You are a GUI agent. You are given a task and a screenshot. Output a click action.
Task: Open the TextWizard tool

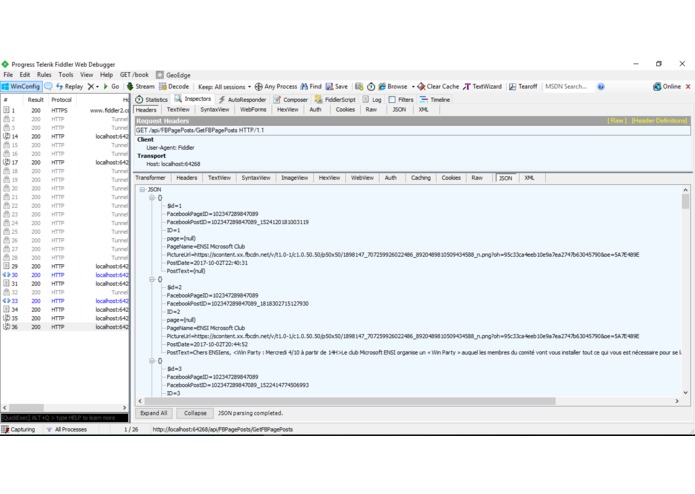(482, 86)
